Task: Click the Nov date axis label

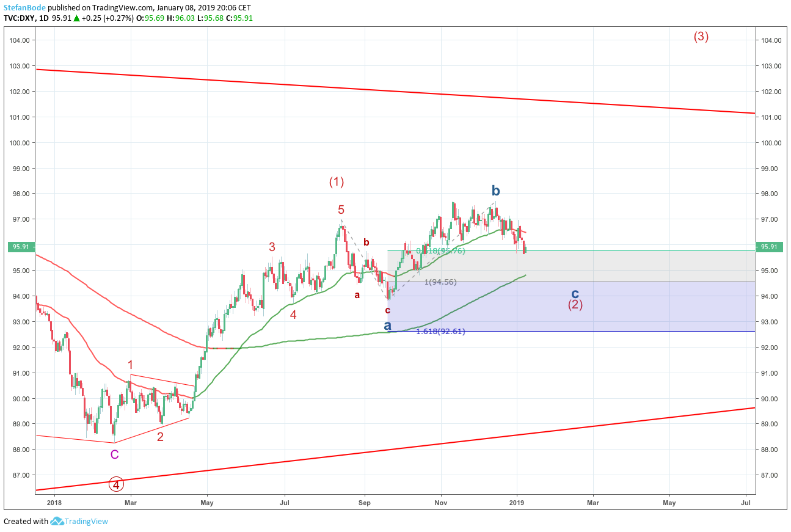Action: coord(440,503)
